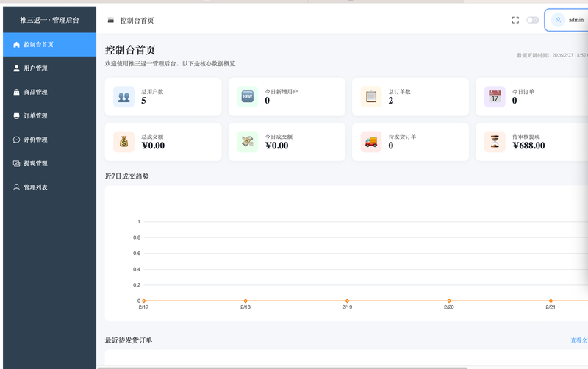Navigate to 提现管理 in the sidebar
The width and height of the screenshot is (588, 369).
(35, 163)
